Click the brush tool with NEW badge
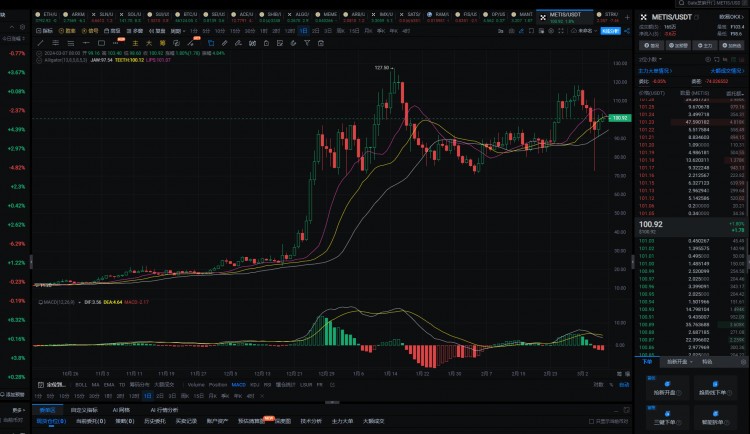 pos(191,43)
